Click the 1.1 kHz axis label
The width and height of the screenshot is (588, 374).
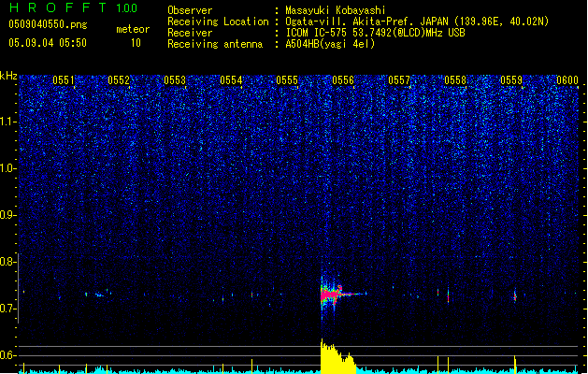(7, 122)
